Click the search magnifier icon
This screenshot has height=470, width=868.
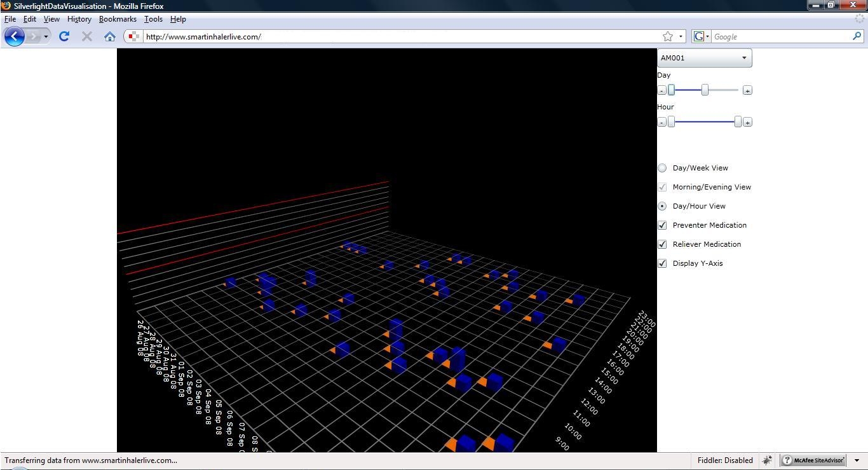tap(857, 36)
